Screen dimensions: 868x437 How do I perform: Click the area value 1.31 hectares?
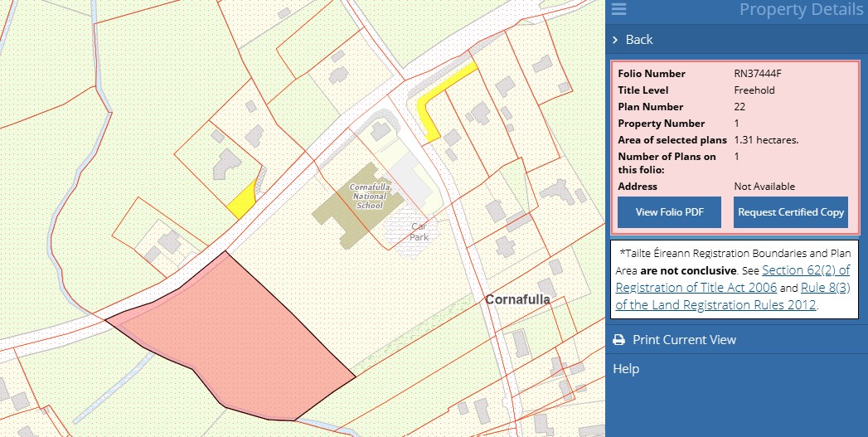pyautogui.click(x=766, y=140)
